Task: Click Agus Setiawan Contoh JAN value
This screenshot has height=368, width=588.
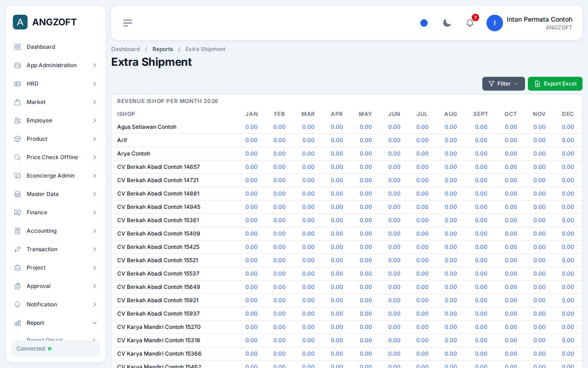Action: pos(251,127)
